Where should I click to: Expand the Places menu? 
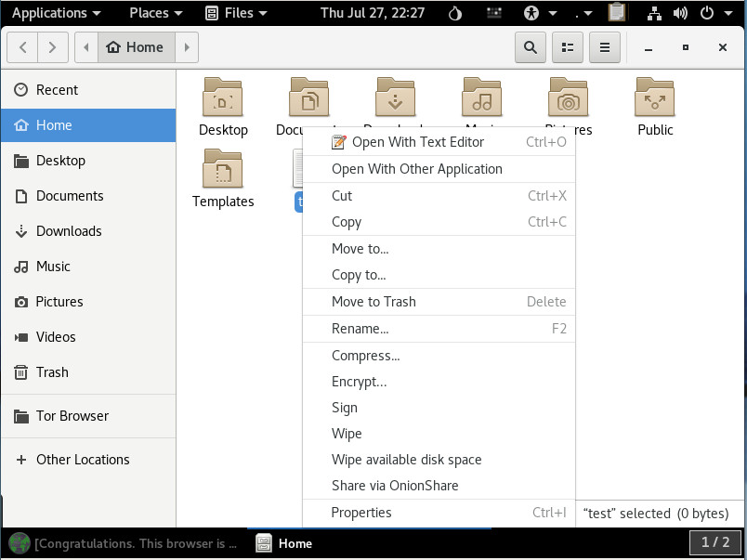tap(155, 13)
